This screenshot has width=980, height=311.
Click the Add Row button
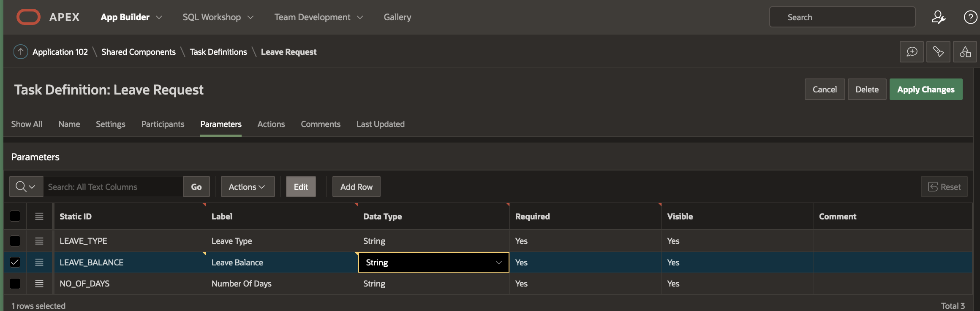(x=356, y=187)
